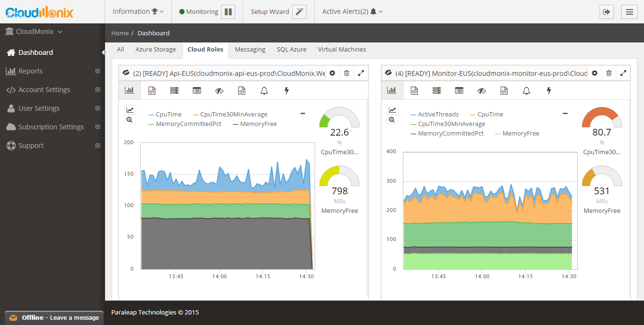Click the Setup Wizard text
The height and width of the screenshot is (325, 644).
coord(270,12)
